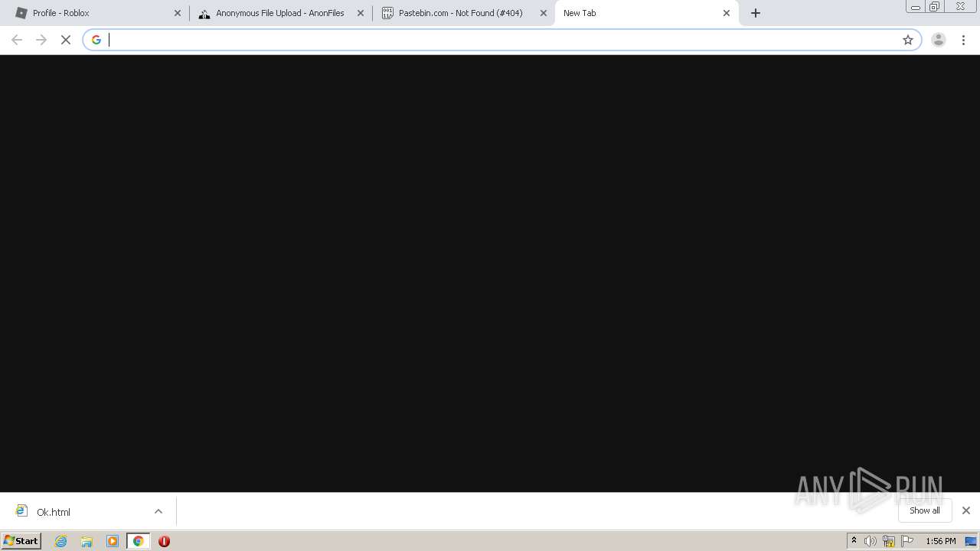This screenshot has width=980, height=551.
Task: Focus the address bar input
Action: coord(501,40)
